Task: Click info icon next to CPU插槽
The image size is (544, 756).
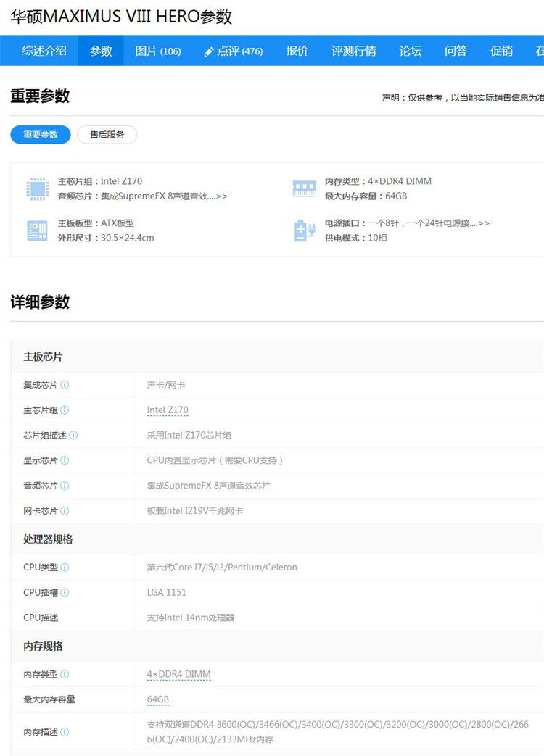Action: pos(65,592)
